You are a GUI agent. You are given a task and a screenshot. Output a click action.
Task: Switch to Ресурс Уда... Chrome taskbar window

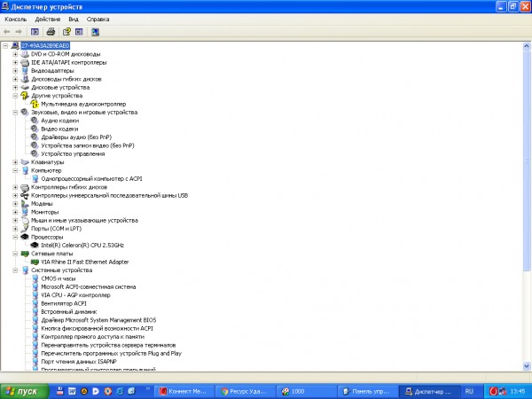(x=246, y=391)
